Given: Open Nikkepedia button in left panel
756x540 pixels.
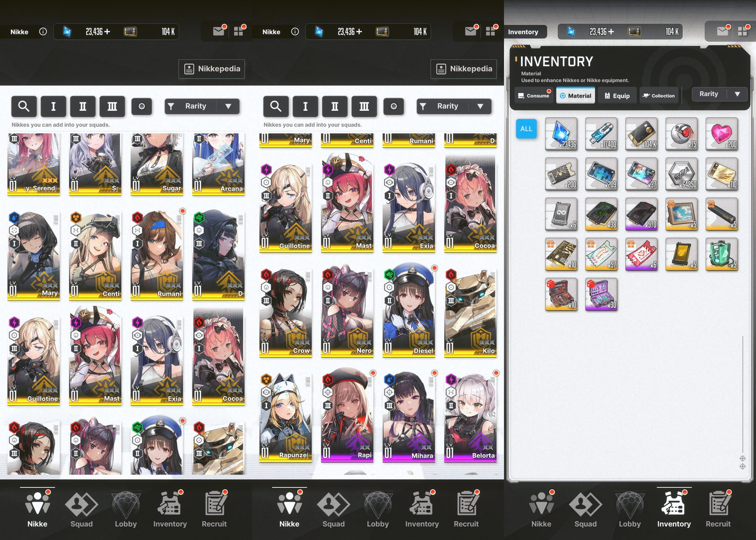Looking at the screenshot, I should (x=212, y=68).
